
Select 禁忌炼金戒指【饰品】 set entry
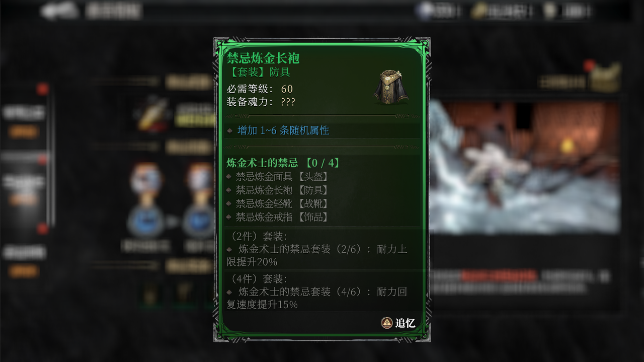[282, 217]
